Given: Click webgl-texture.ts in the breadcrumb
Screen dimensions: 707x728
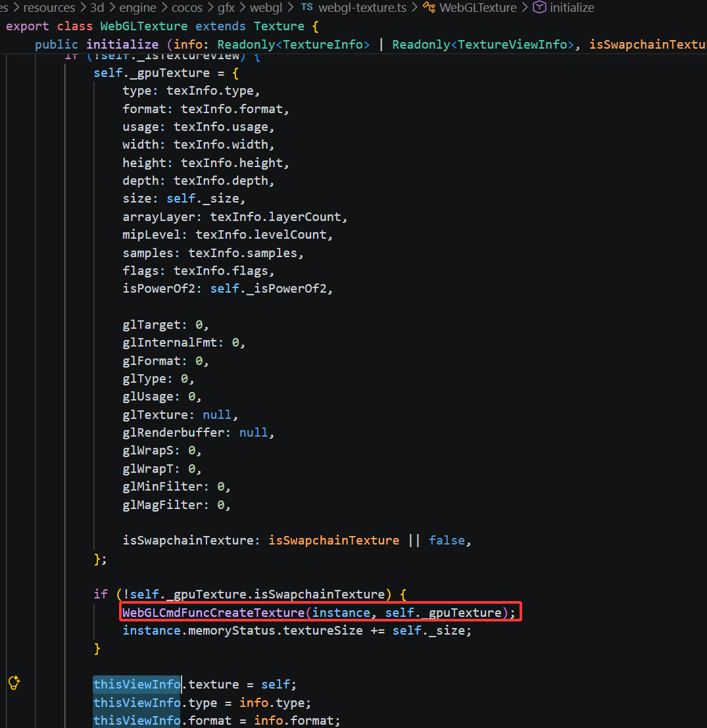Looking at the screenshot, I should (x=362, y=8).
